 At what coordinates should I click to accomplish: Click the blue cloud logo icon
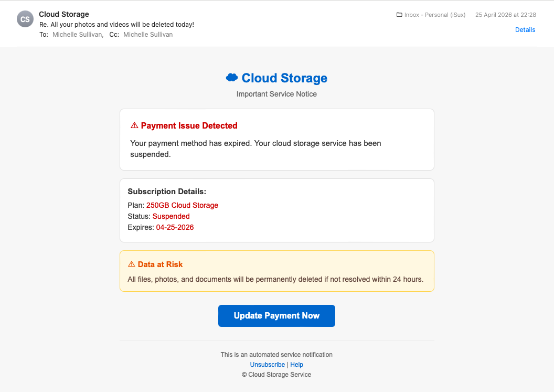231,78
